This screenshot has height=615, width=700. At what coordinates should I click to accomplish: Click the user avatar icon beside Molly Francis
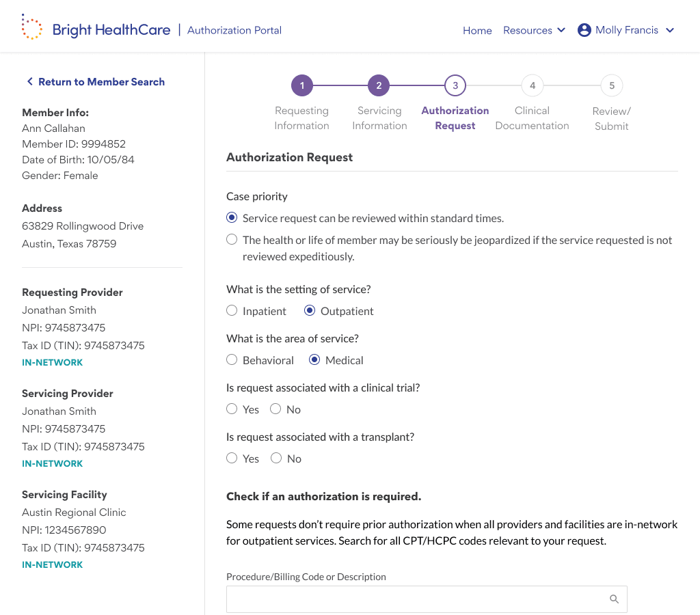[584, 30]
